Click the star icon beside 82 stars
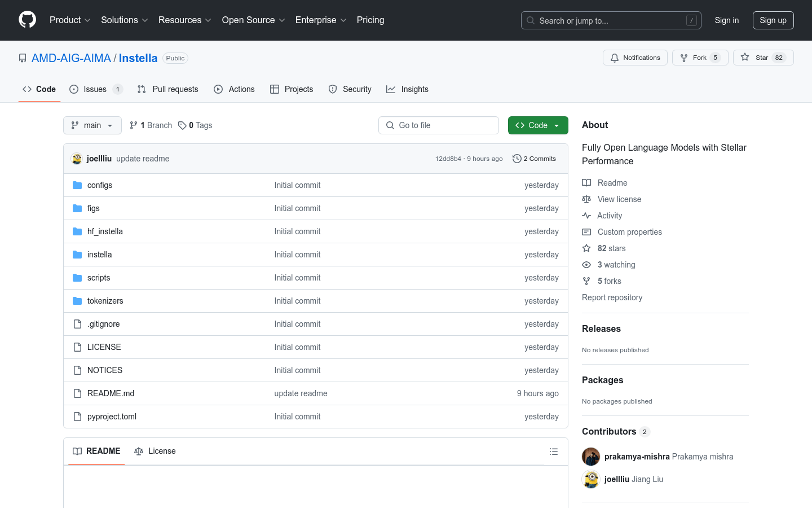Viewport: 812px width, 508px height. click(586, 248)
